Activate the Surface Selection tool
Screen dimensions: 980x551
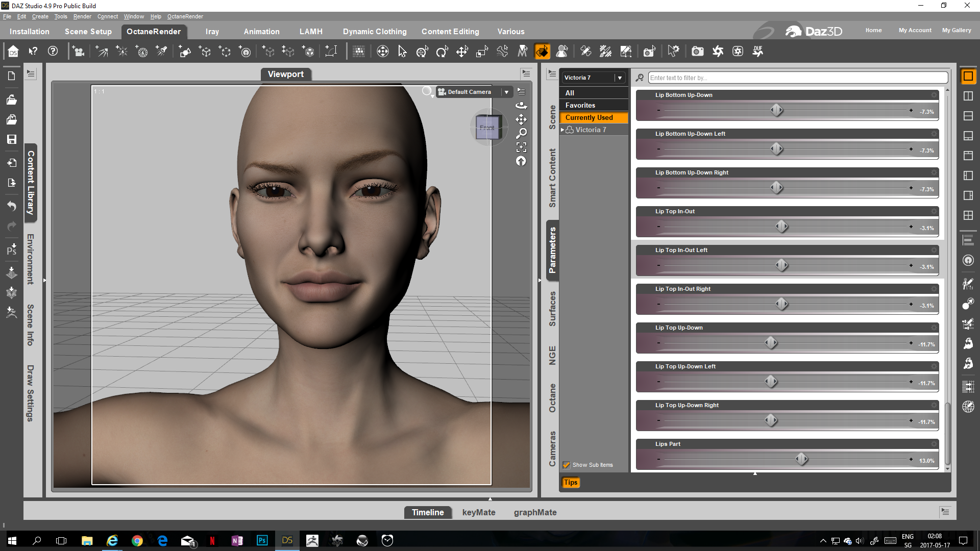(x=543, y=51)
